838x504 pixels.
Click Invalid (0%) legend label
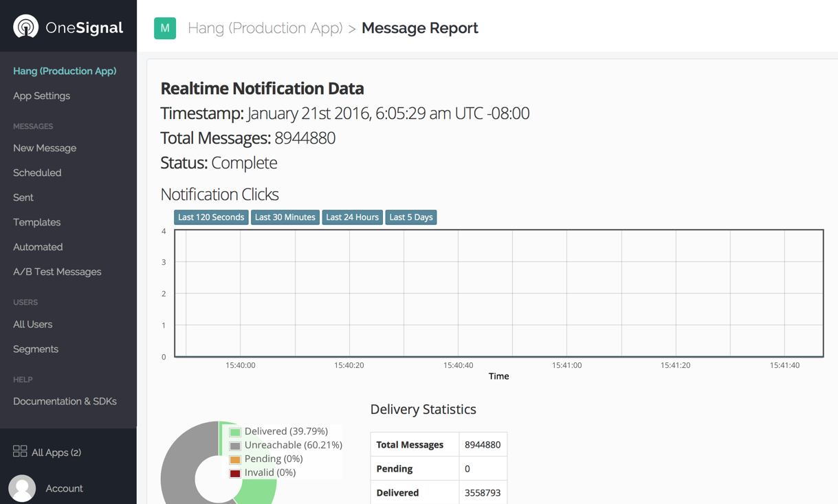(x=270, y=472)
